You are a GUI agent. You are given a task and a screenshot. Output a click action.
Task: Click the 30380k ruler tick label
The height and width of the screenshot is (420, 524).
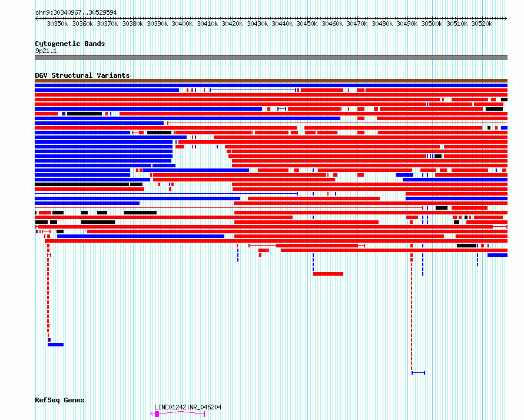point(132,24)
